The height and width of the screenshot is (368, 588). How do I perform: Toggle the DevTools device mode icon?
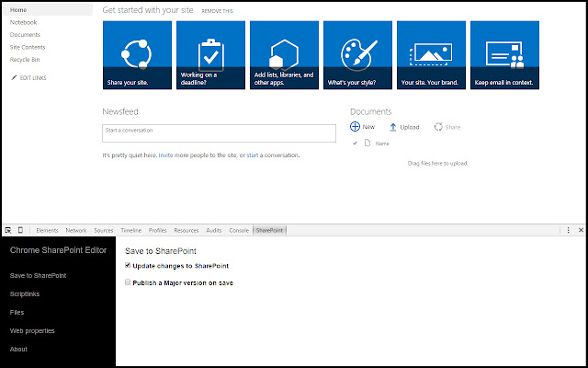point(20,230)
